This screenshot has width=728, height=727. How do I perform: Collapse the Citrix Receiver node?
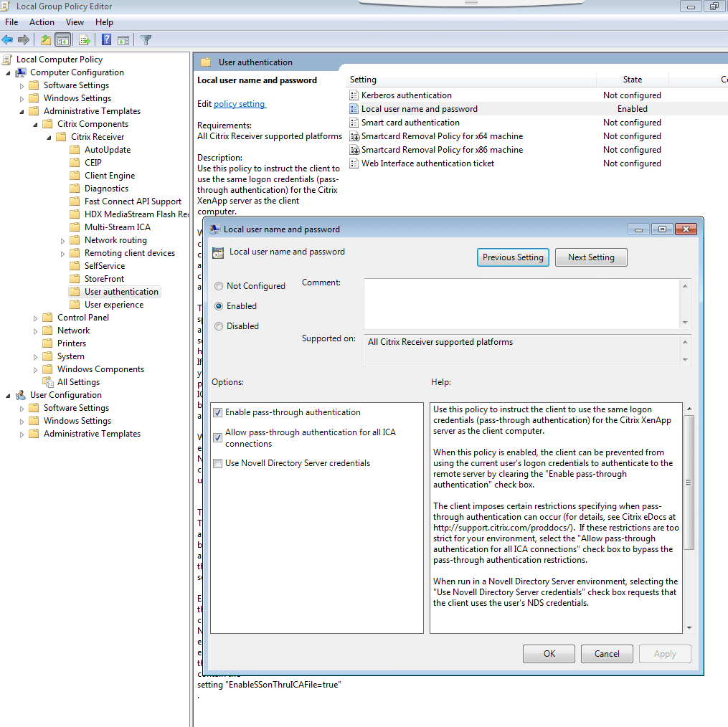[x=49, y=138]
